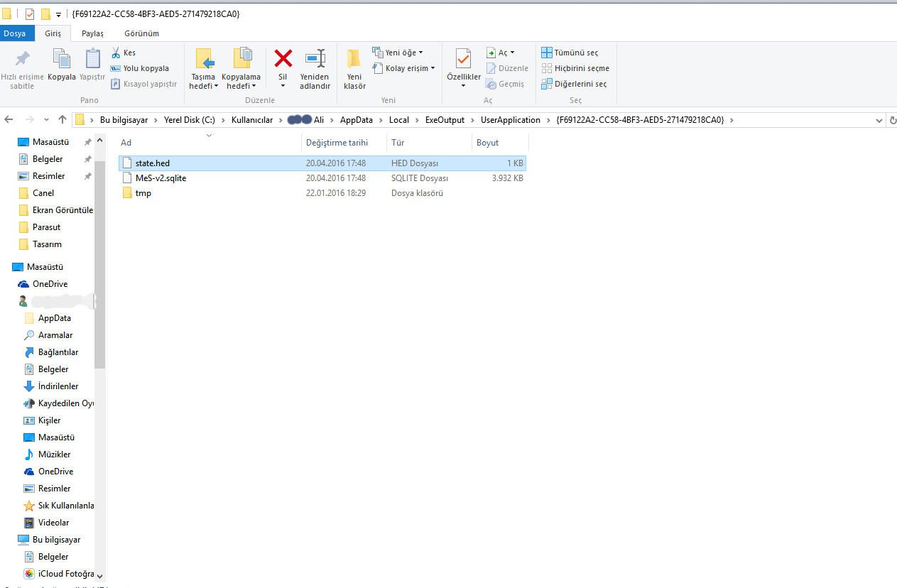897x588 pixels.
Task: Switch to the Giriş ribbon tab
Action: click(53, 33)
